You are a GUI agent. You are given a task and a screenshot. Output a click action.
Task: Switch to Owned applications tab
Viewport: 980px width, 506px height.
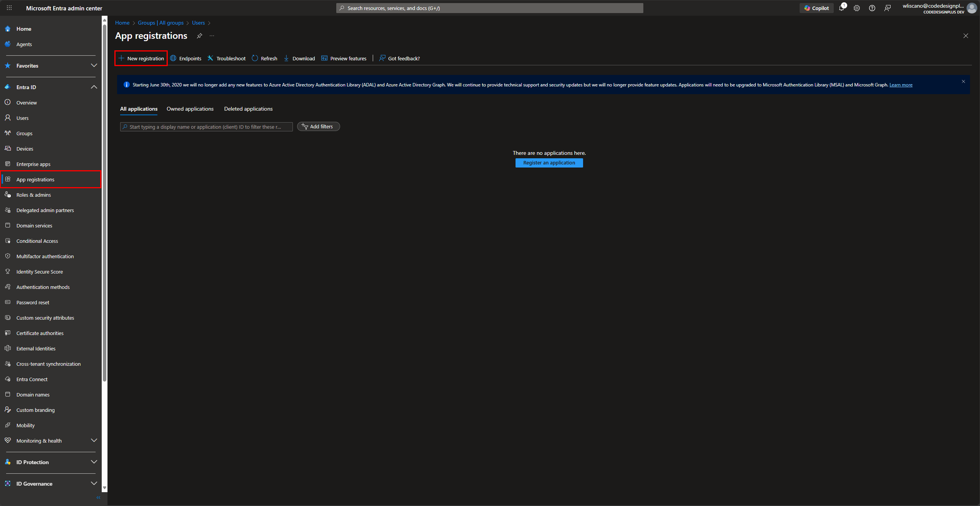pos(190,109)
